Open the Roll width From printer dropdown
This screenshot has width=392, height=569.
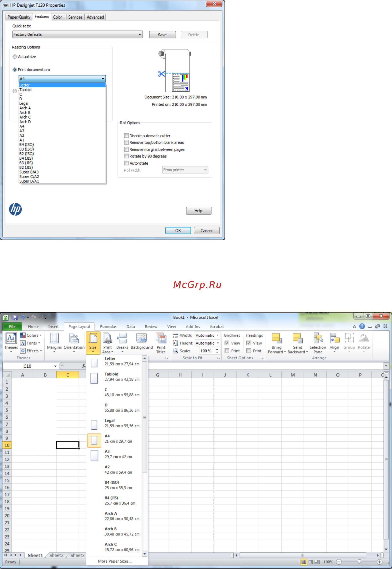185,170
